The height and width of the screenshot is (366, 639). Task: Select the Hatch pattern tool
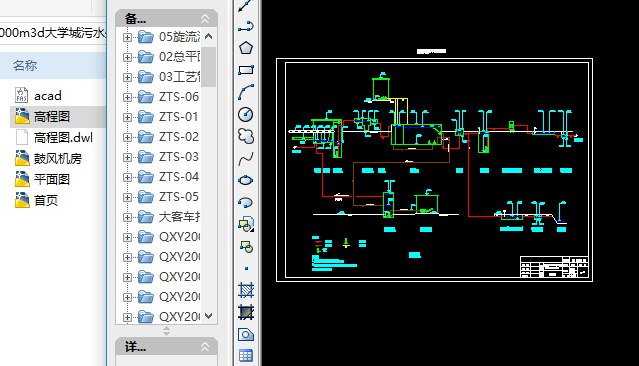(x=246, y=290)
